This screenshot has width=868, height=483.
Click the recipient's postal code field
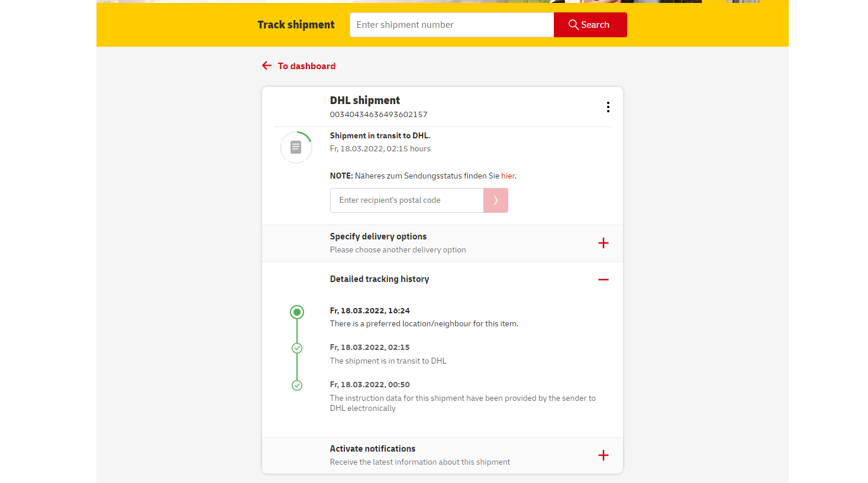(x=406, y=200)
